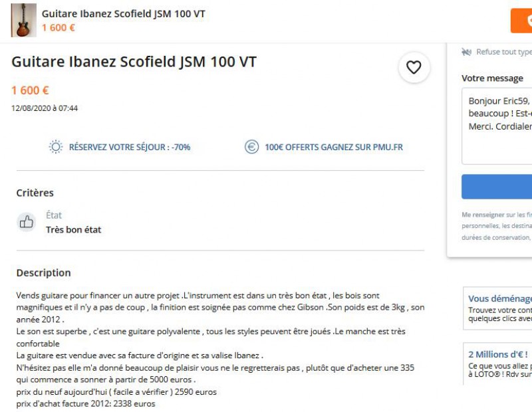532x412 pixels.
Task: Click the main Guitare Ibanez Scofield heading
Action: tap(134, 62)
